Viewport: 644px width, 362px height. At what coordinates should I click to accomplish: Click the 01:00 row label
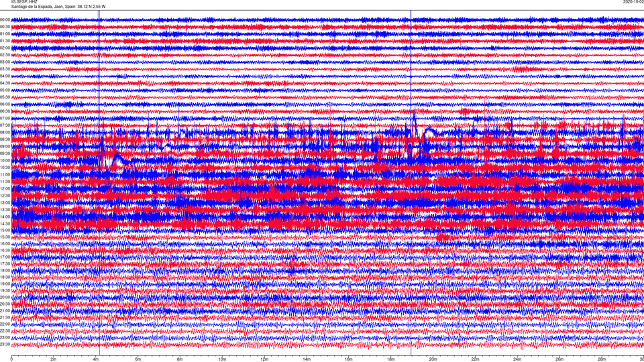(5, 34)
